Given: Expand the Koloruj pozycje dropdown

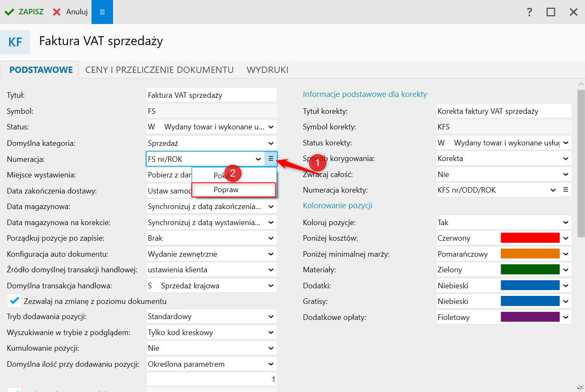Looking at the screenshot, I should point(566,223).
